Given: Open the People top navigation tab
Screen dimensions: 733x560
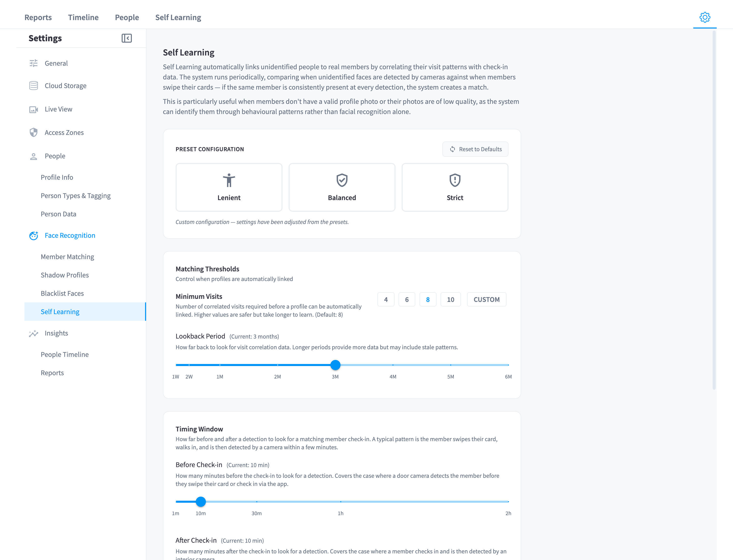Looking at the screenshot, I should (x=127, y=17).
